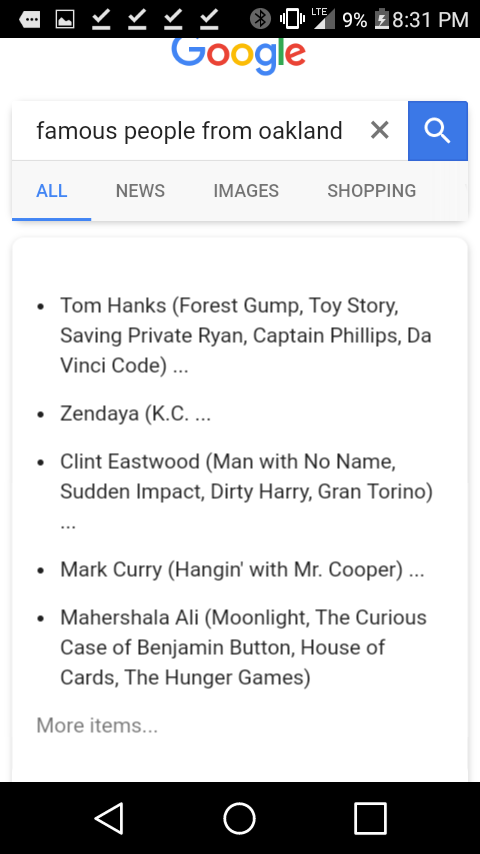Tap the search field with oakland query
The width and height of the screenshot is (480, 854).
(x=189, y=131)
